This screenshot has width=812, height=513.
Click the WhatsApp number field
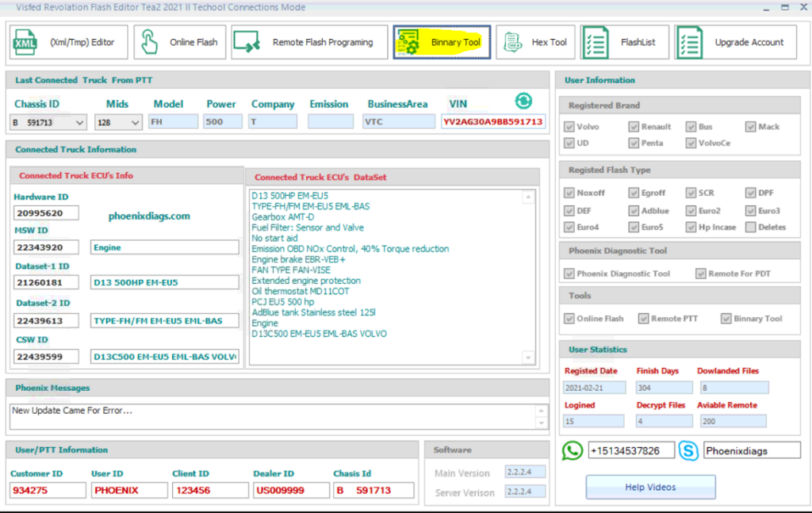(x=632, y=450)
